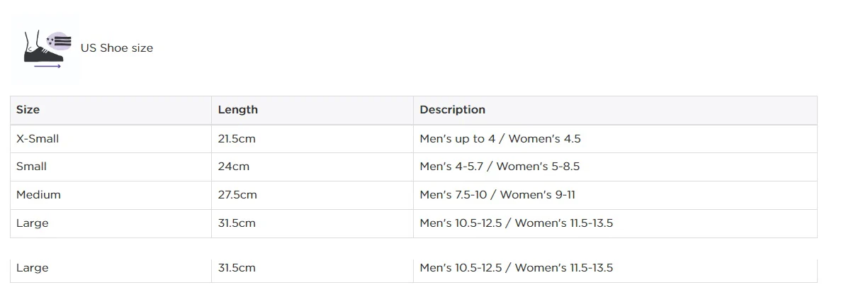
Task: Select the Medium size cell
Action: pos(111,195)
